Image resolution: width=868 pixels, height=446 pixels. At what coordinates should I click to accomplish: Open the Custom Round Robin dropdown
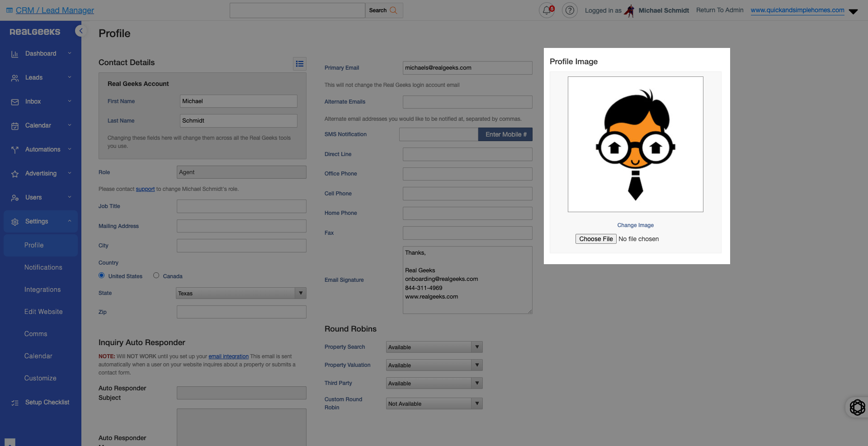tap(434, 403)
